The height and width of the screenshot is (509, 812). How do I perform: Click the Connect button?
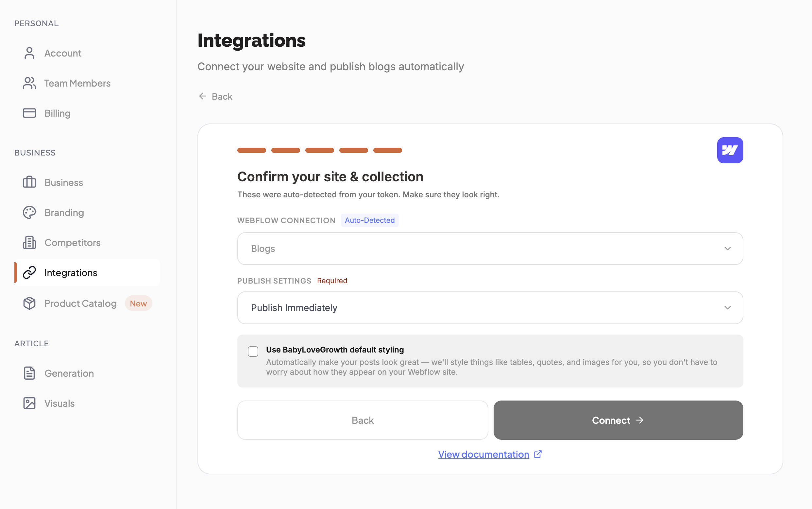618,420
